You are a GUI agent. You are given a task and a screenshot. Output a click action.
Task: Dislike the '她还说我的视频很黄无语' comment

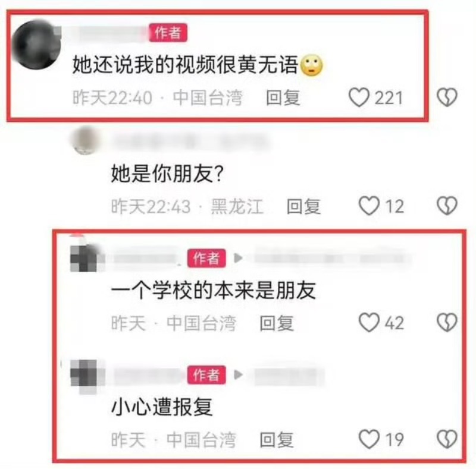point(447,97)
